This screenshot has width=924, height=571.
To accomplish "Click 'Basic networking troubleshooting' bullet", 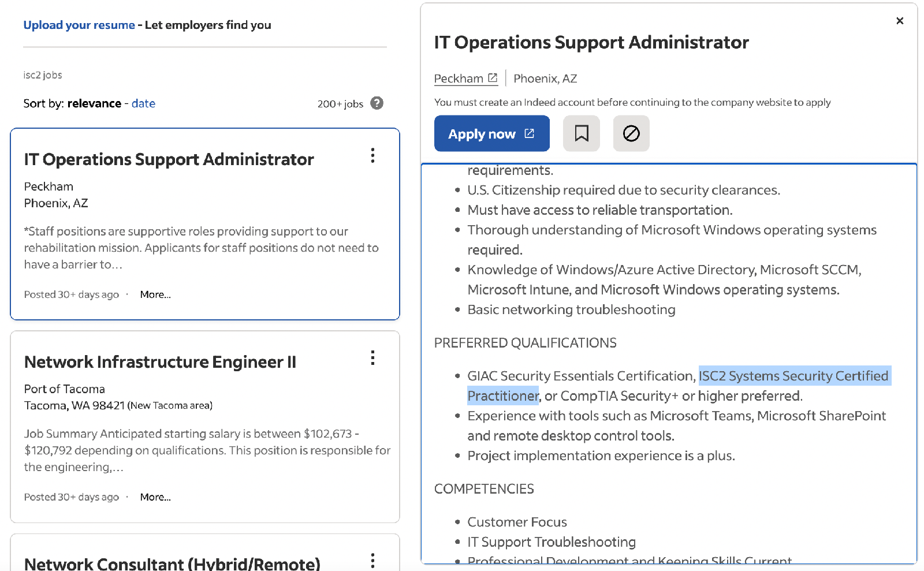I will pos(571,310).
